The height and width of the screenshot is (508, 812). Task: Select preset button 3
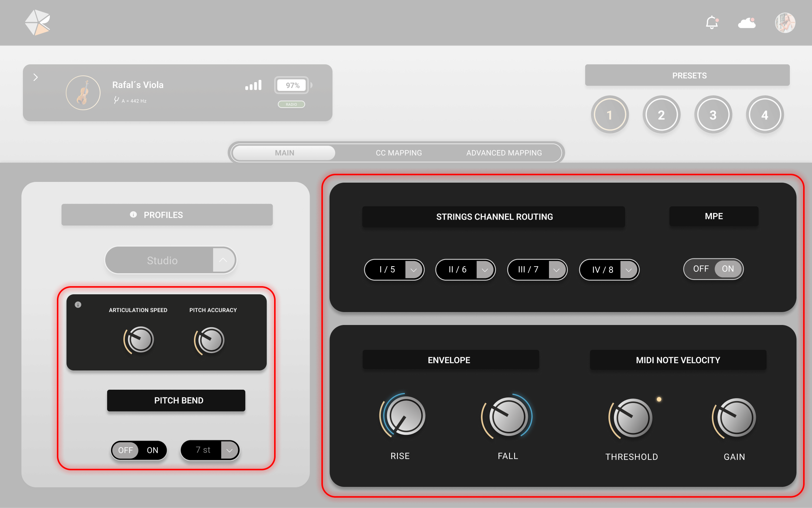pyautogui.click(x=713, y=115)
